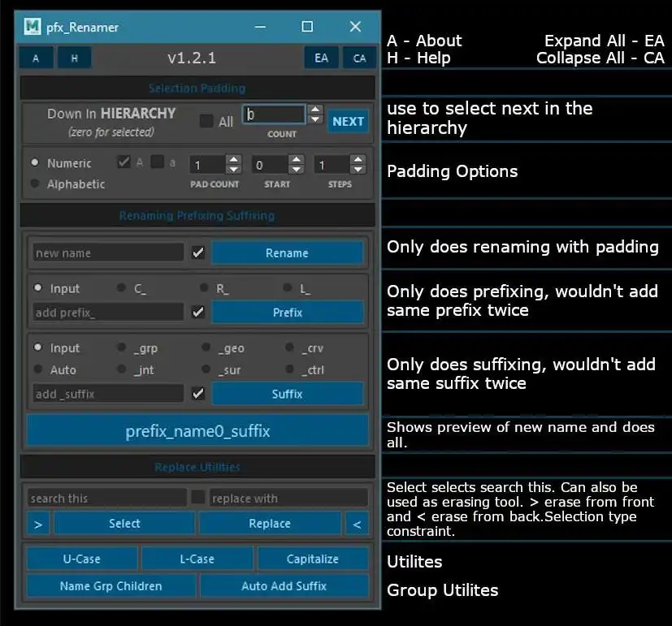Click the Maya icon in the title bar
The width and height of the screenshot is (672, 626).
tap(33, 27)
